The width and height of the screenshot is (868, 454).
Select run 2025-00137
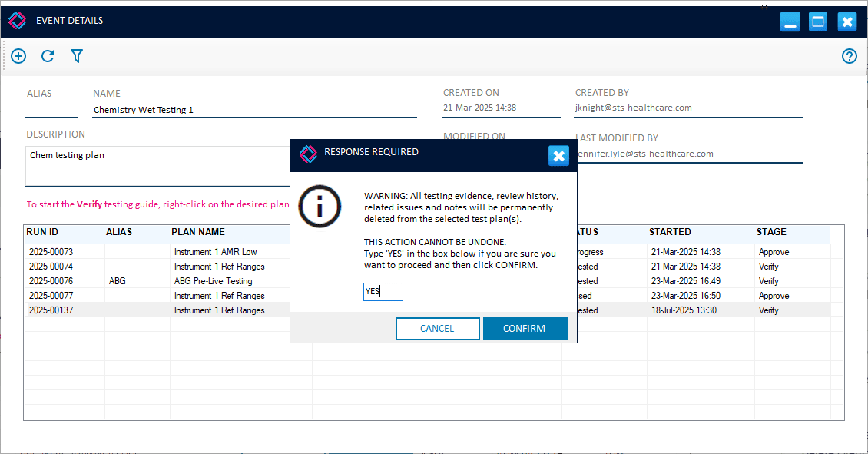coord(51,310)
